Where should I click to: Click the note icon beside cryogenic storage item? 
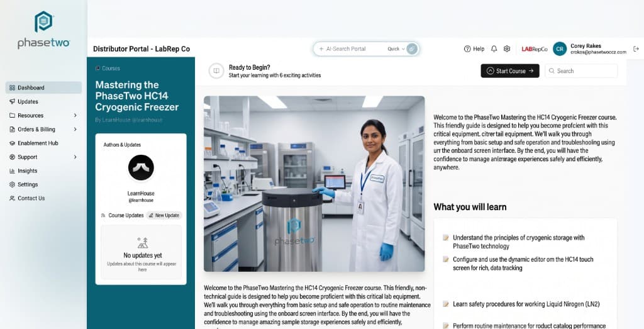446,238
